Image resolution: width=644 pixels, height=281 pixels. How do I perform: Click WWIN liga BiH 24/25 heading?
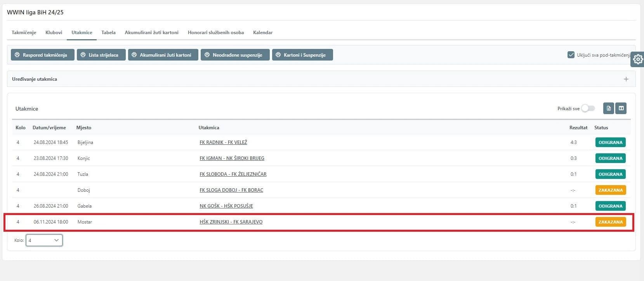coord(35,12)
